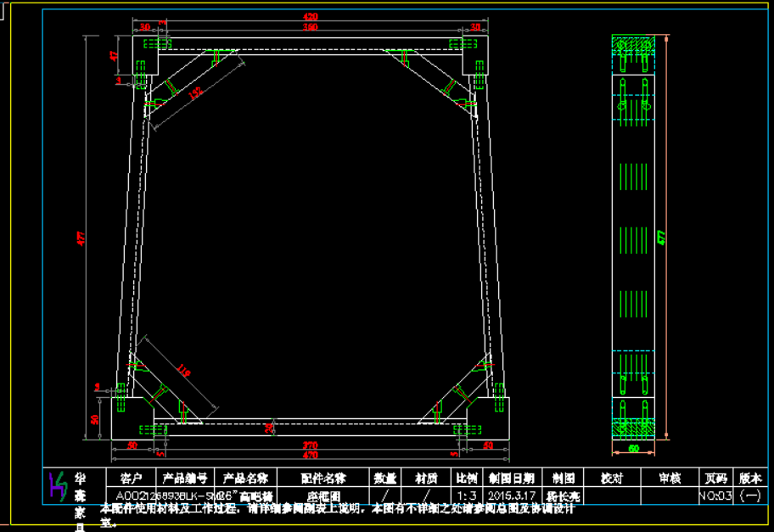Select the 1:3 scale value cell
The width and height of the screenshot is (774, 532).
tap(466, 495)
